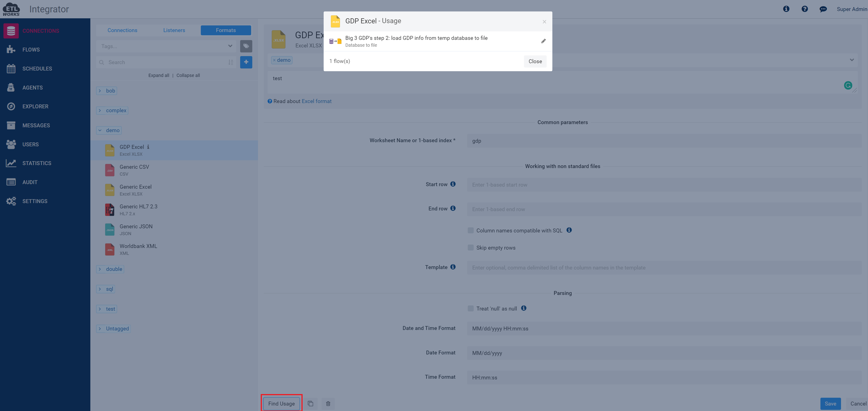Viewport: 868px width, 411px height.
Task: Focus the Search formats field
Action: [x=166, y=62]
